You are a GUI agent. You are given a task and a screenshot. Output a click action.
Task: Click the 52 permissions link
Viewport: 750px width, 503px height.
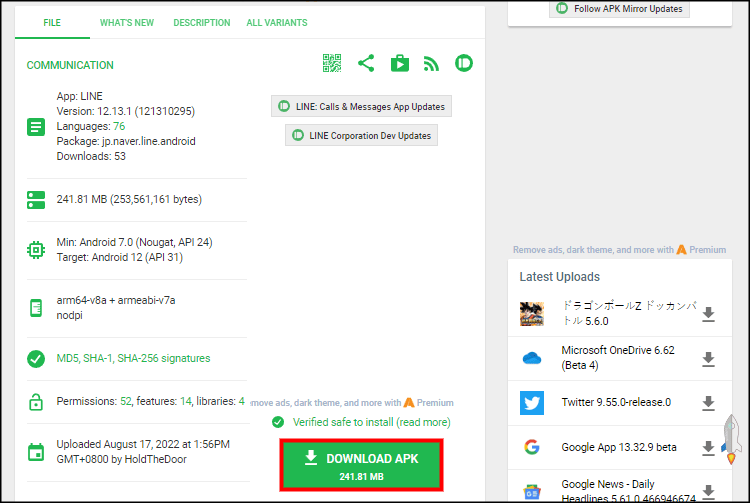point(126,401)
